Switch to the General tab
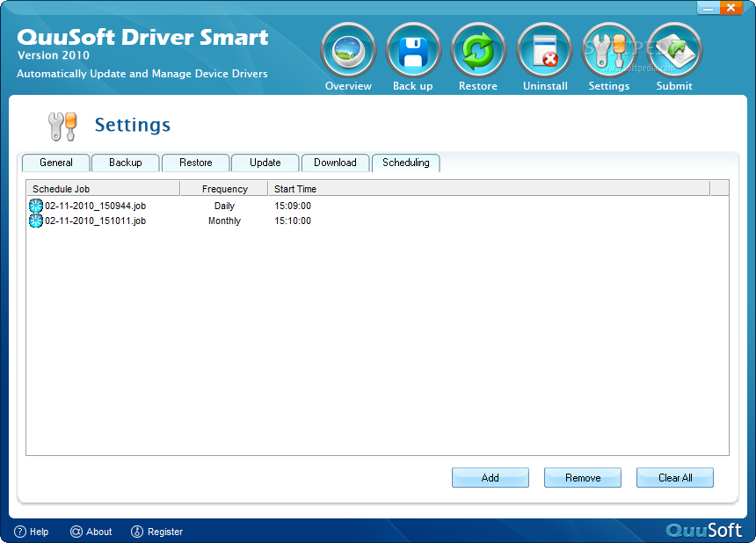The width and height of the screenshot is (756, 543). coord(56,163)
